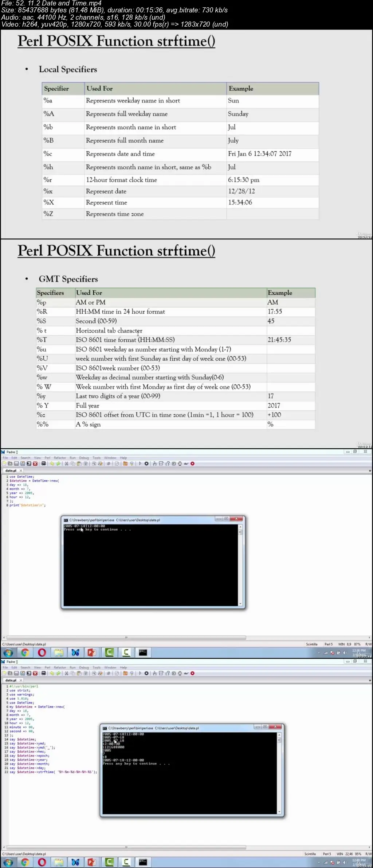Click debugger Step Over icon in lower Padre
This screenshot has width=373, height=868.
(161, 673)
